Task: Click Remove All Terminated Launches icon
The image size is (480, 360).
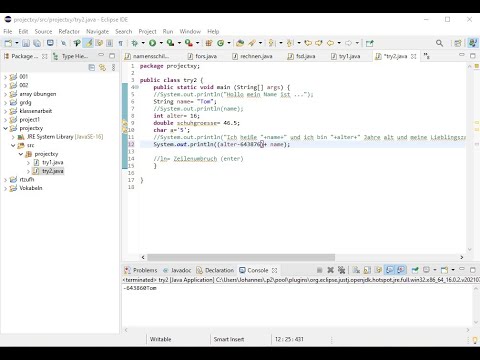Action: 341,270
